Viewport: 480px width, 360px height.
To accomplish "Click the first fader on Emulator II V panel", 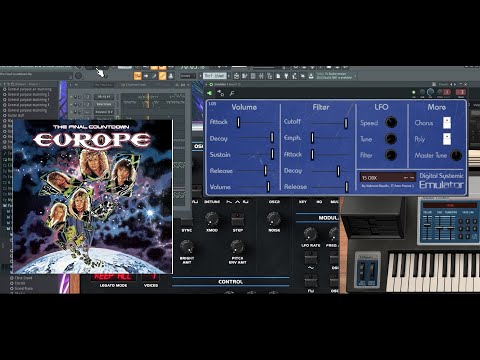I will pos(427,226).
